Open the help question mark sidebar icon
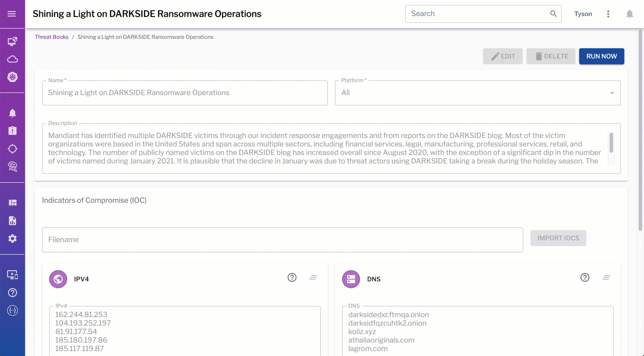The width and height of the screenshot is (644, 356). coord(13,293)
